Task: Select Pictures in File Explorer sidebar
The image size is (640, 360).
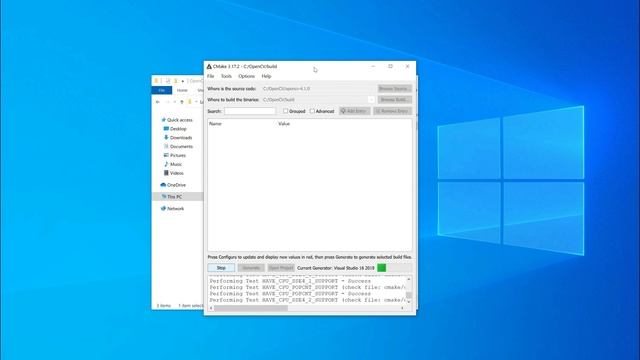Action: pos(178,156)
